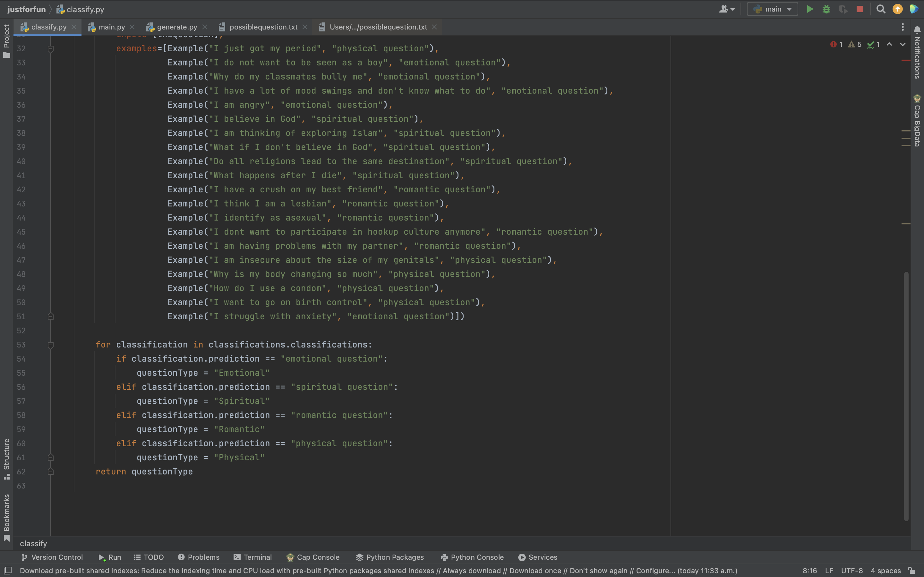
Task: Collapse the for loop fold marker on line 53
Action: [x=50, y=345]
